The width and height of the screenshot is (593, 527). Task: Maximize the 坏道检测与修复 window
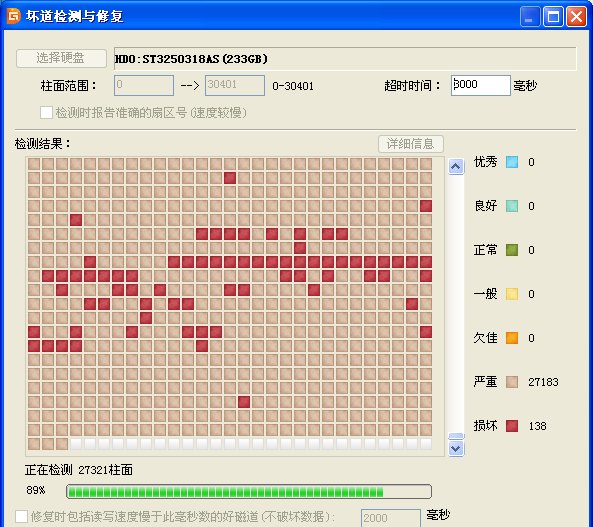tap(553, 16)
